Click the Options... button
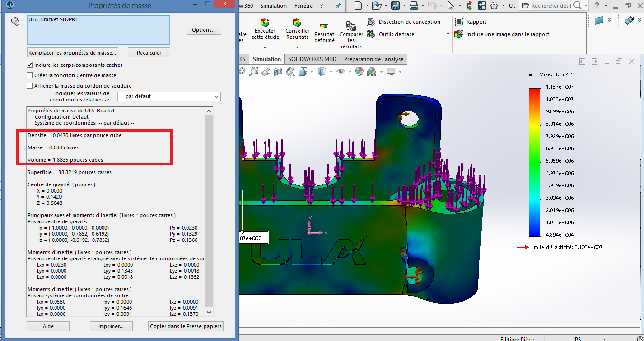 [x=204, y=30]
